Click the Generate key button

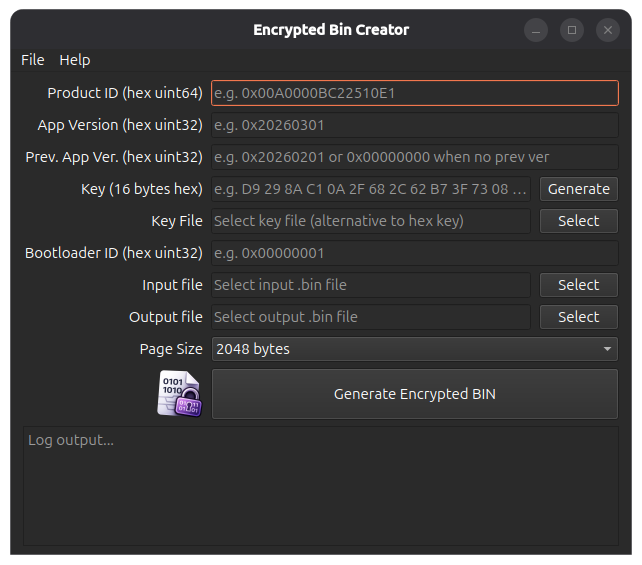click(x=579, y=189)
